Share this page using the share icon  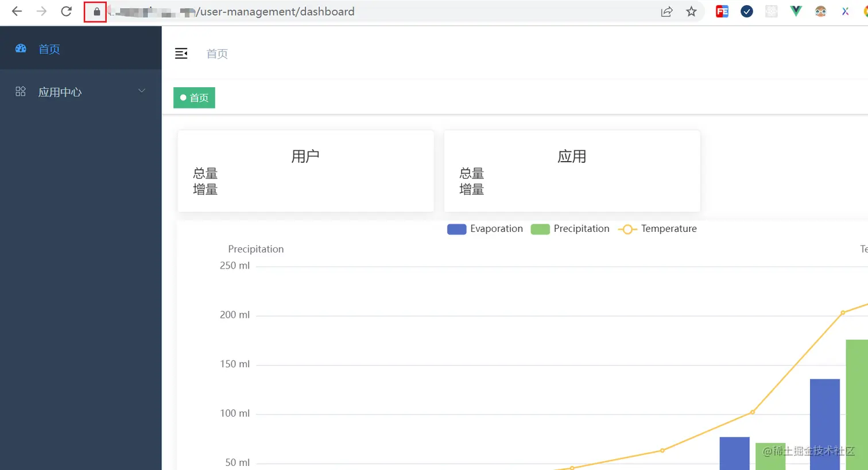(666, 11)
